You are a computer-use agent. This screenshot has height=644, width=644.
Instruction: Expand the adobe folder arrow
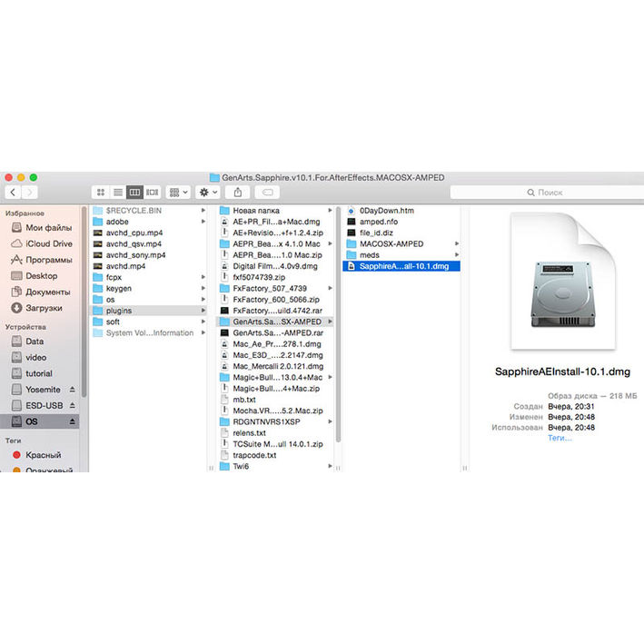203,222
